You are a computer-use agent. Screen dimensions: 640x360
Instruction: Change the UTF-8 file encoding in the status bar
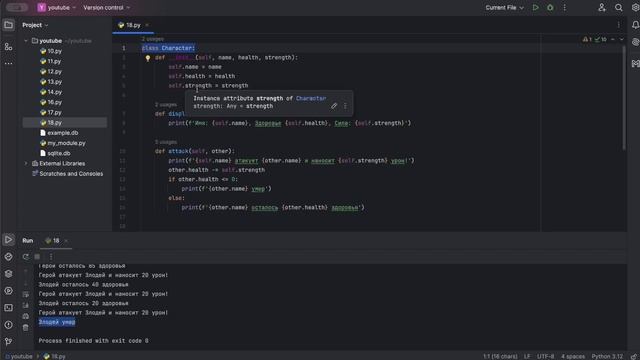545,356
